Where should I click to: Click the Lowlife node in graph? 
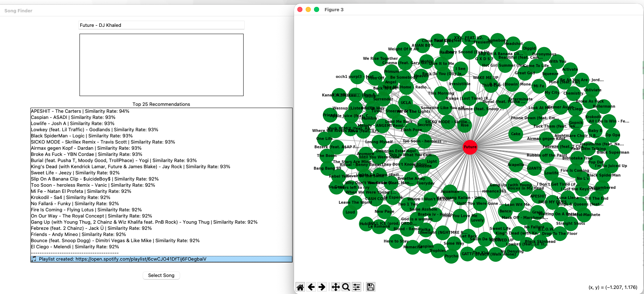point(551,173)
